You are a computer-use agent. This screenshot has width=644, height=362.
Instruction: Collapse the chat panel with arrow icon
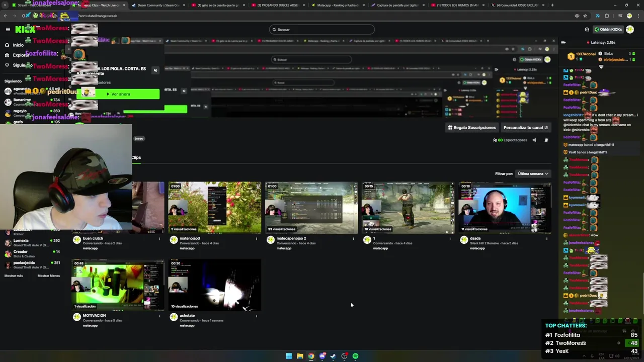563,43
